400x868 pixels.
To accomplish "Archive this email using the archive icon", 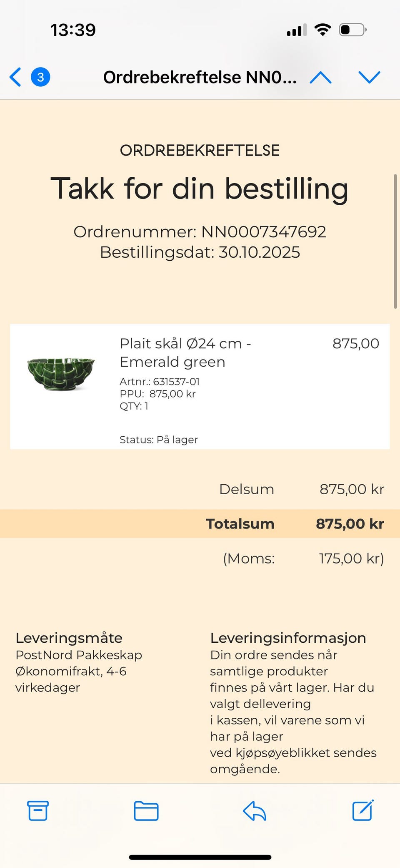I will coord(38,810).
